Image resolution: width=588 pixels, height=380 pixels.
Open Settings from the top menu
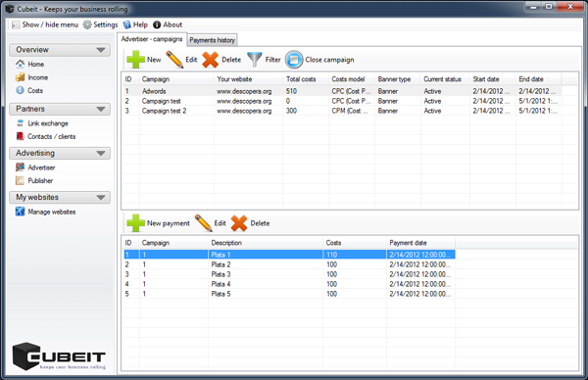pos(100,24)
